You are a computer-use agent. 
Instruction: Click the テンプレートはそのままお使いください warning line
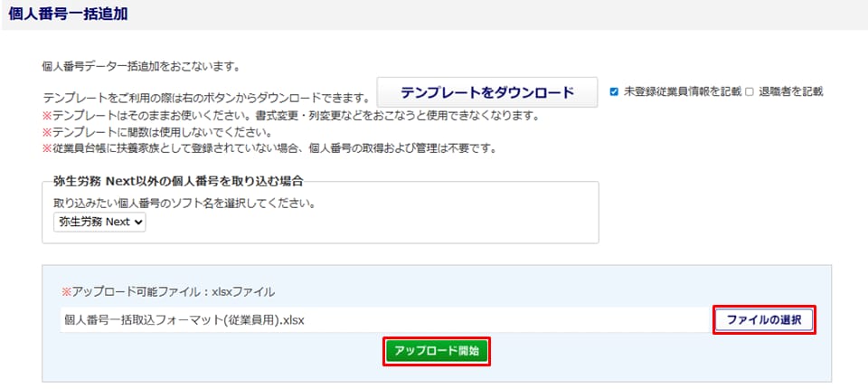(290, 116)
